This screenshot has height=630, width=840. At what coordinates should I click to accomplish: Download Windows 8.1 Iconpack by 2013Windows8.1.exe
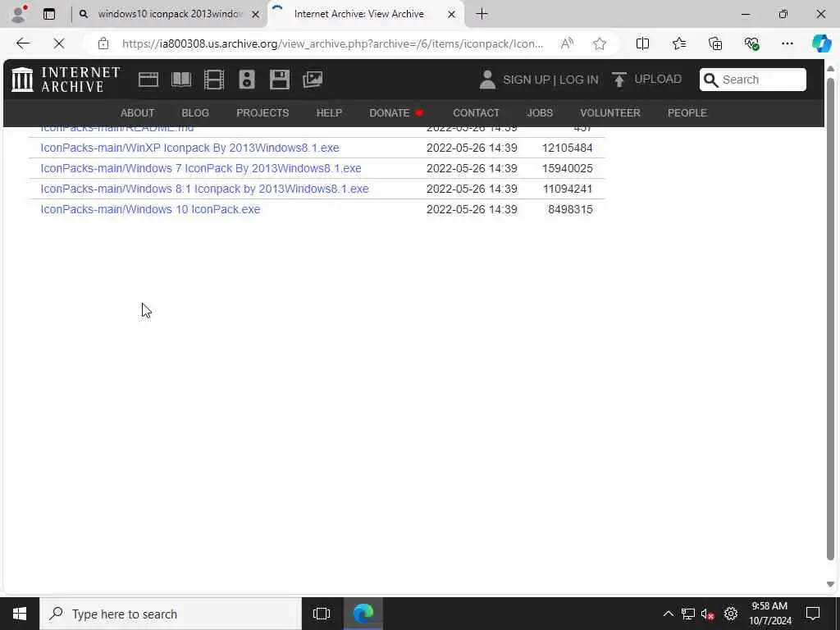click(204, 189)
